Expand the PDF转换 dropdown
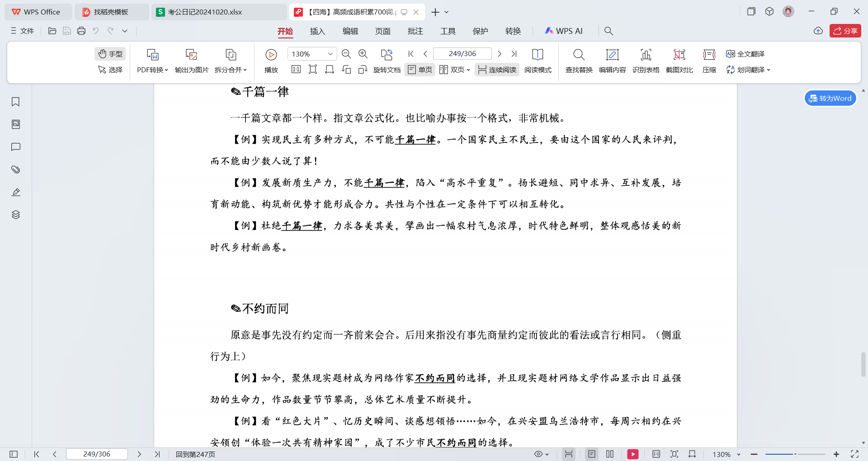This screenshot has width=868, height=461. 152,70
